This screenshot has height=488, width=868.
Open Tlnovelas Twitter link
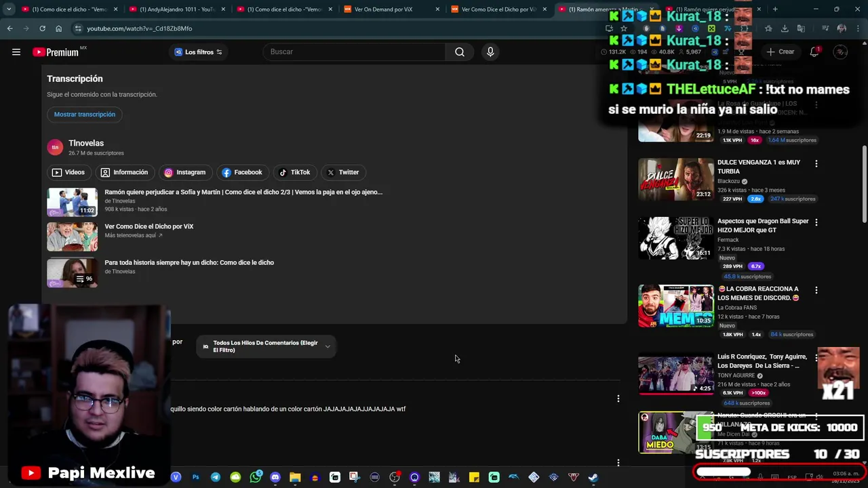click(342, 172)
